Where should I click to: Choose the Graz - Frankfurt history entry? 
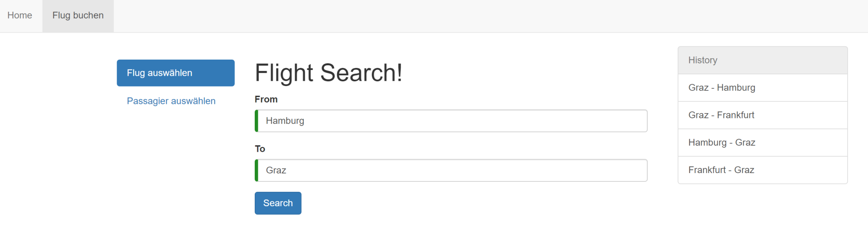click(x=721, y=115)
